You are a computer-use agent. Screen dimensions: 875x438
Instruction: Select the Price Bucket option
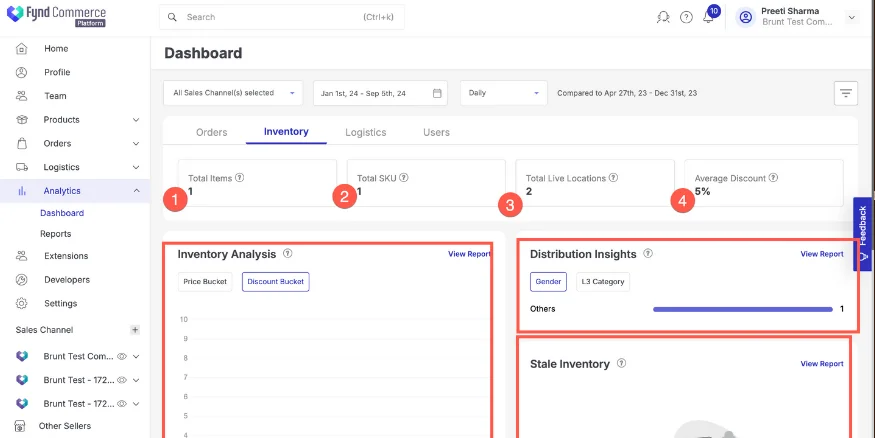click(x=205, y=282)
